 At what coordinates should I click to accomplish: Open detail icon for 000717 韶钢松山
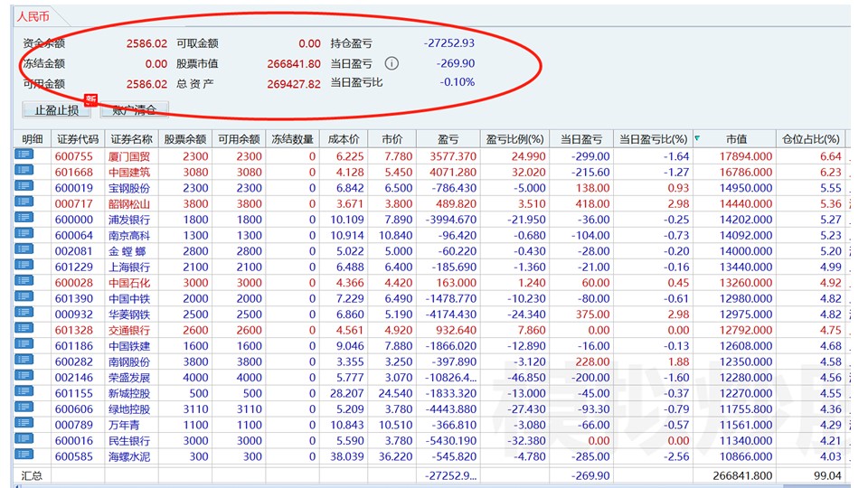pyautogui.click(x=24, y=202)
